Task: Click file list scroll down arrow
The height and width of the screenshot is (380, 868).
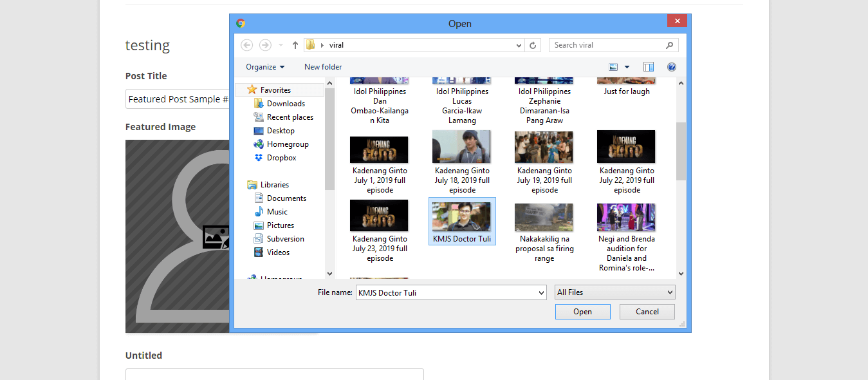Action: pos(681,274)
